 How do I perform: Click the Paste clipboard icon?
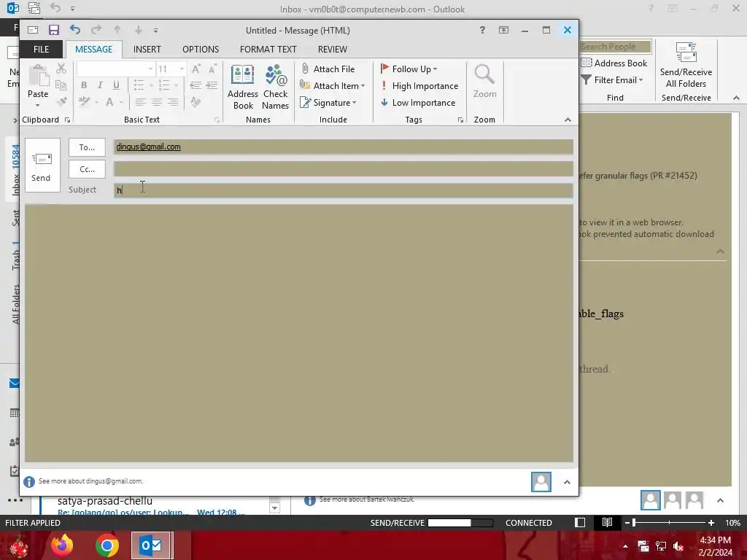point(38,76)
